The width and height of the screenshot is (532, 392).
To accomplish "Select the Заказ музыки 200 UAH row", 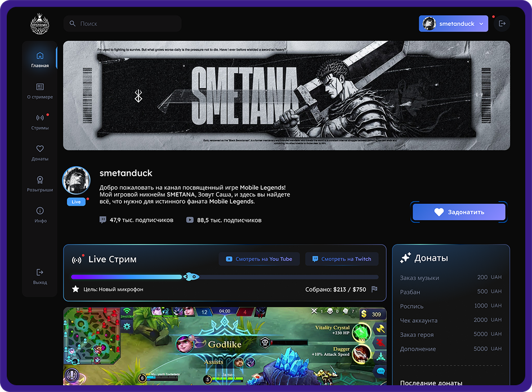I will 450,278.
